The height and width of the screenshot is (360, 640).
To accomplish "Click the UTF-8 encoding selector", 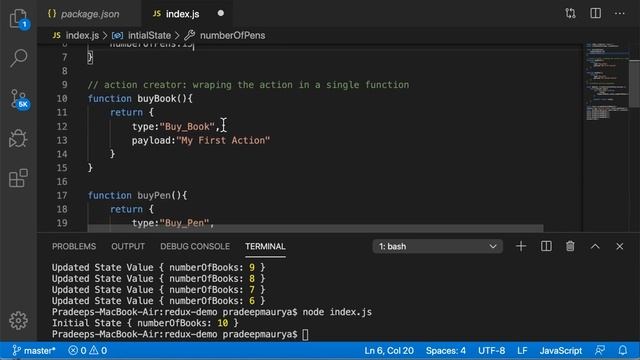I will 491,351.
